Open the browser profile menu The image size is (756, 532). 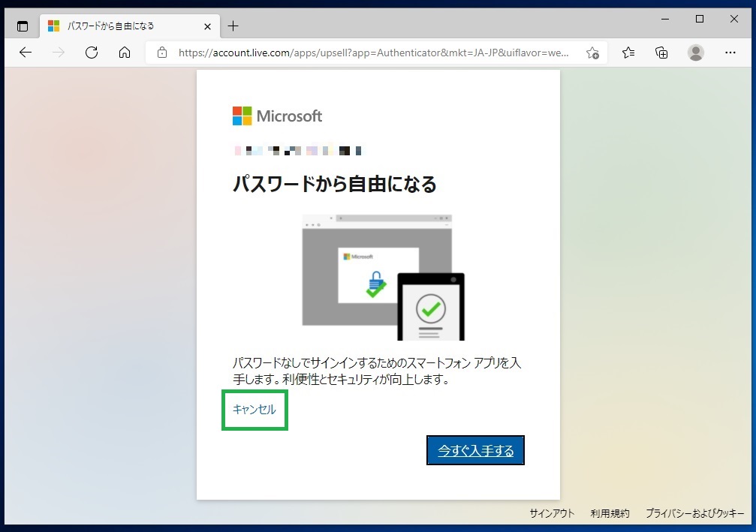(696, 53)
